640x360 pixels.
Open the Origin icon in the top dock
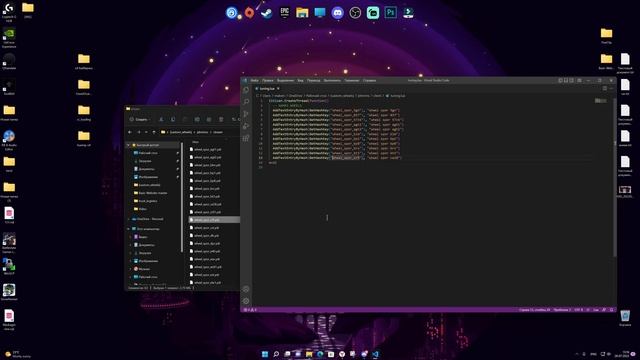(x=249, y=13)
